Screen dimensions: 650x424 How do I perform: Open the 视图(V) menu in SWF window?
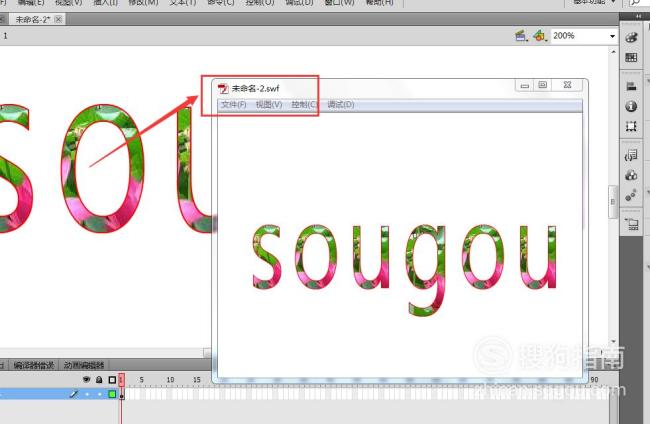click(x=269, y=104)
